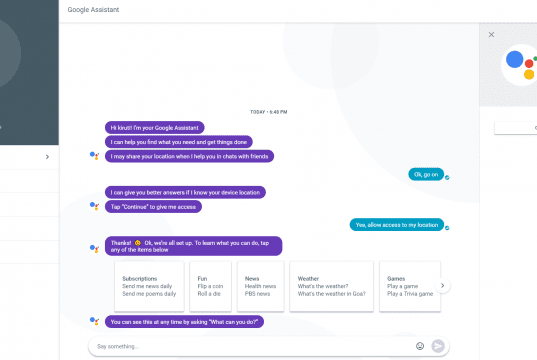Click Assistant avatar beside 'Tap Continue' message
537x360 pixels.
coord(94,206)
